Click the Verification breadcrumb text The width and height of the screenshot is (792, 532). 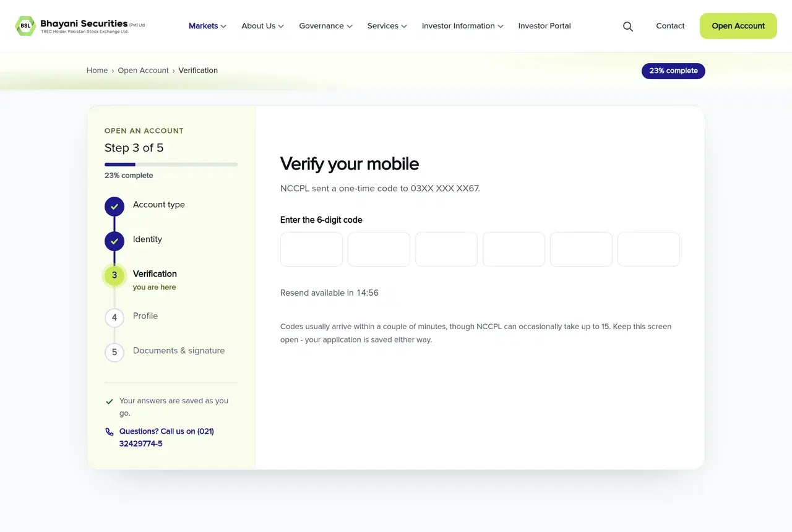tap(198, 71)
